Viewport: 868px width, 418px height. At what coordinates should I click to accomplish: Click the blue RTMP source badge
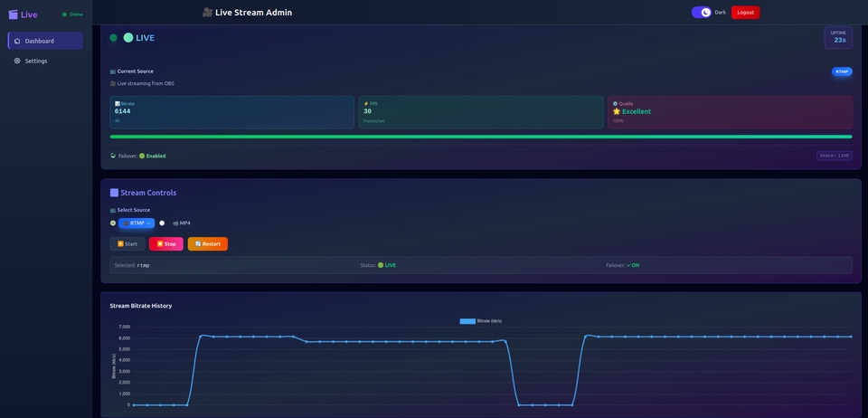[842, 71]
